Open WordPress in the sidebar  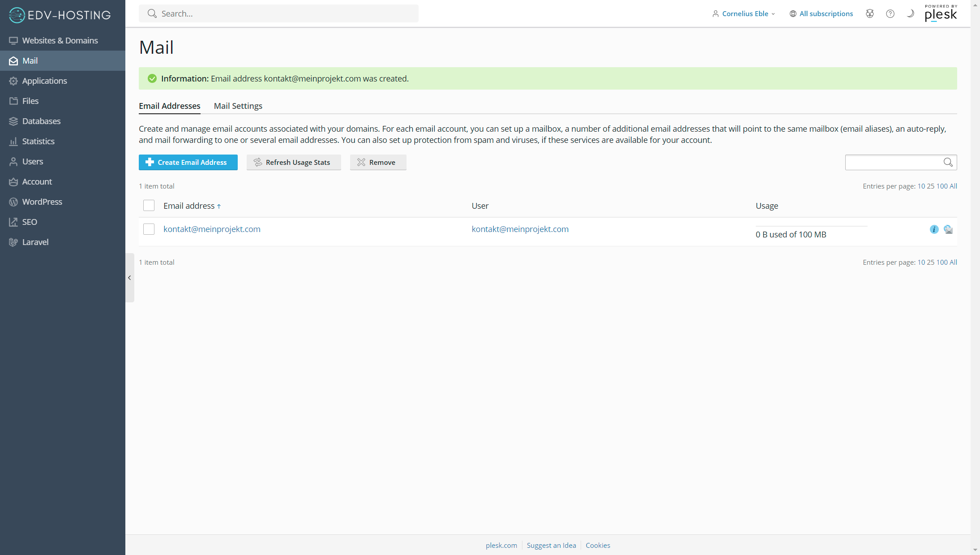point(42,202)
